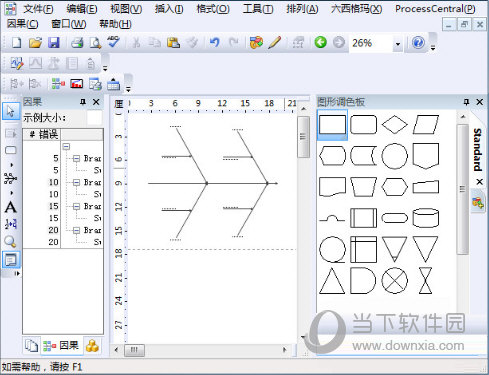Pin the 图形调色板 panel
Screen dimensions: 489x375
click(466, 102)
